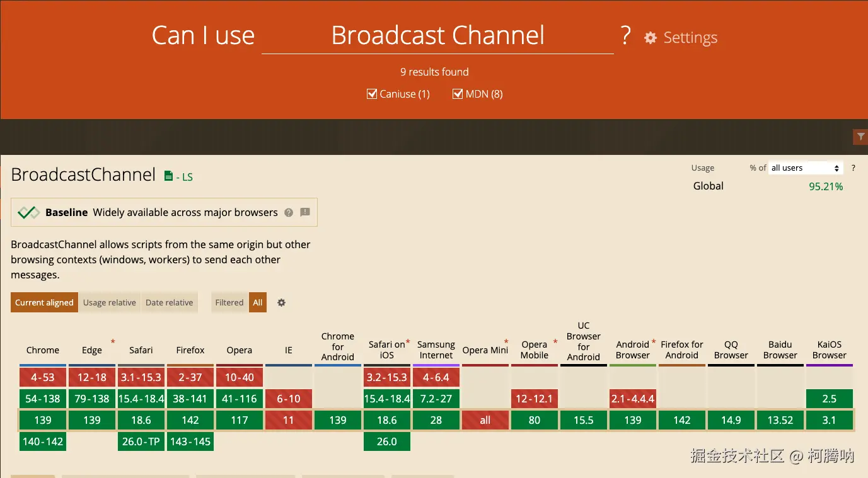Screen dimensions: 868x478
Task: Expand Chrome 4-53 version cell
Action: 43,378
